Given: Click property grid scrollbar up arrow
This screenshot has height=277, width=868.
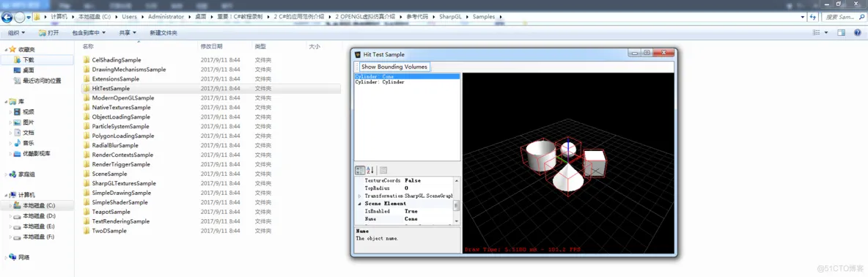Looking at the screenshot, I should coord(457,180).
